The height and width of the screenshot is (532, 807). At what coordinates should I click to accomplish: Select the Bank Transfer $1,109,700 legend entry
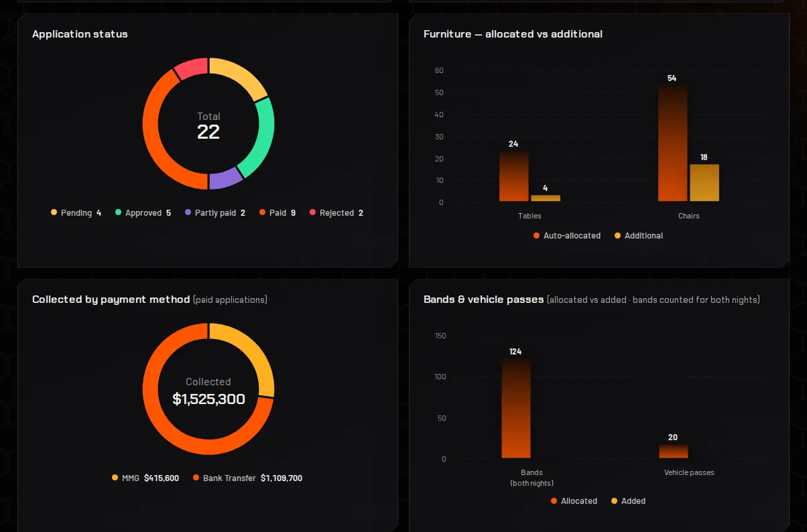247,478
